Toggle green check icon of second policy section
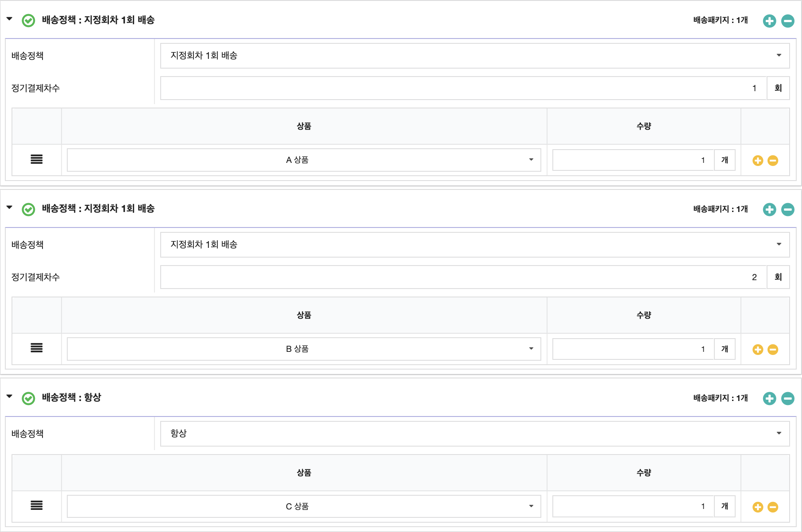This screenshot has height=532, width=802. 28,209
